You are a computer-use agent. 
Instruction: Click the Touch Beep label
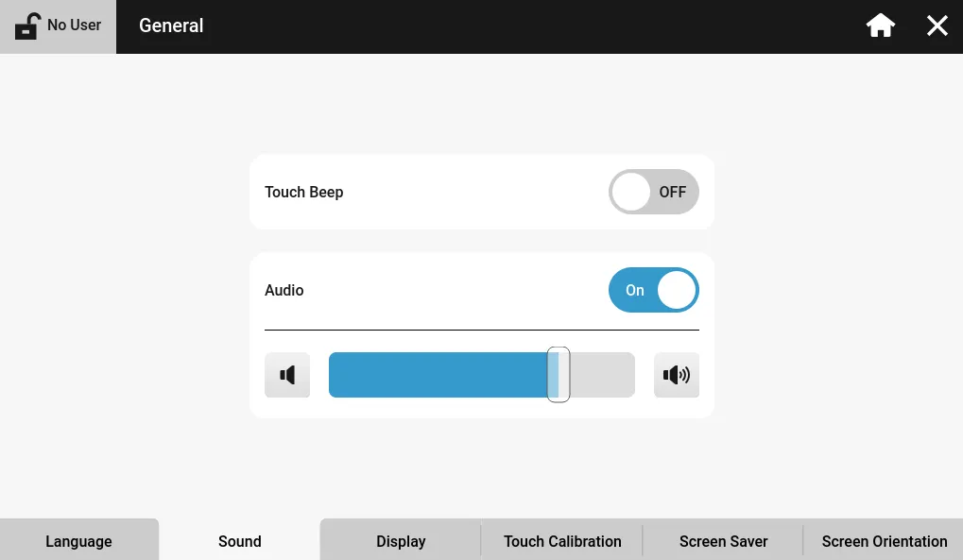coord(304,192)
